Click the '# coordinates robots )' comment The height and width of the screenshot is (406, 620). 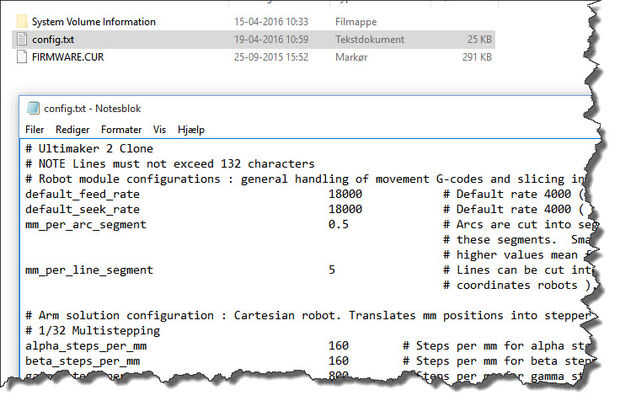[x=517, y=285]
